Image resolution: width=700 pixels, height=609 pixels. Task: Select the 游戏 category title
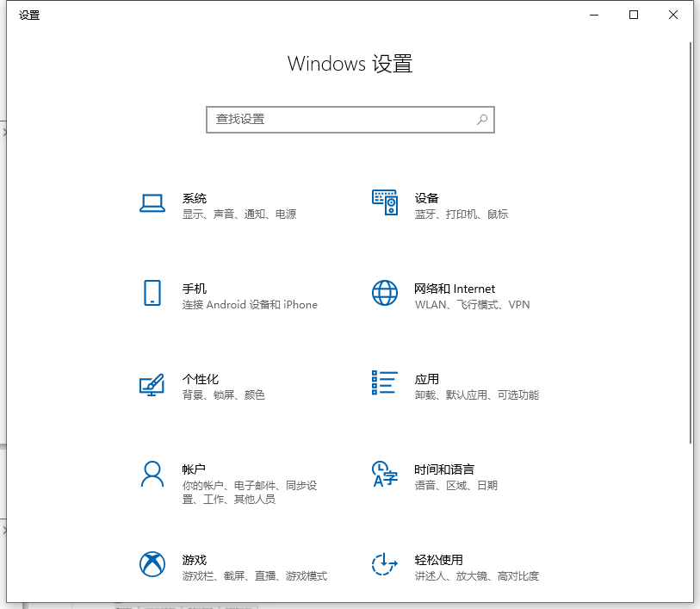coord(195,560)
